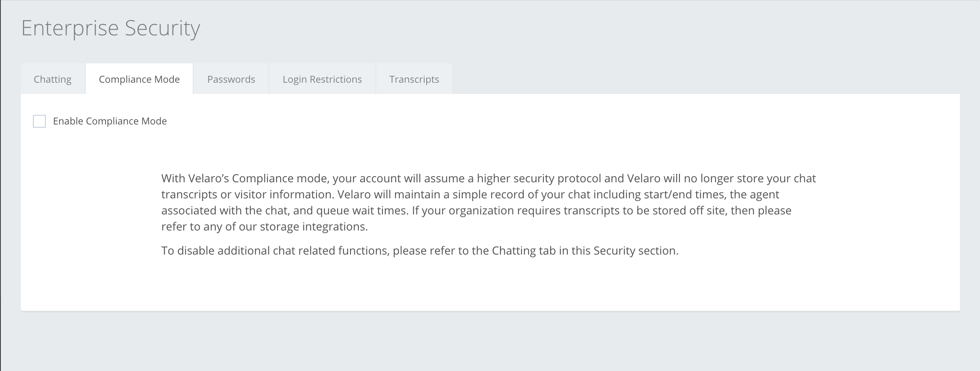Screen dimensions: 980x371
Task: Click the word "Velaro's" starting the description
Action: (x=208, y=178)
